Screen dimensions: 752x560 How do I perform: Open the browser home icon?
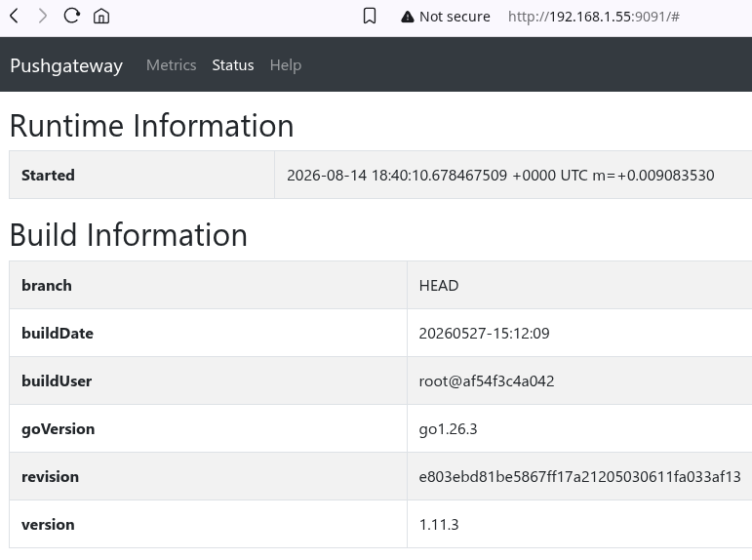click(x=101, y=17)
